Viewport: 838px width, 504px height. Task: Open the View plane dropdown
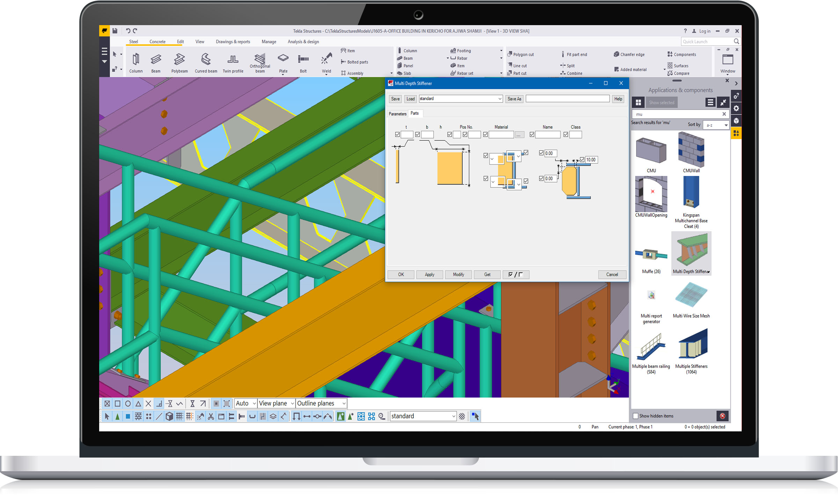(276, 403)
